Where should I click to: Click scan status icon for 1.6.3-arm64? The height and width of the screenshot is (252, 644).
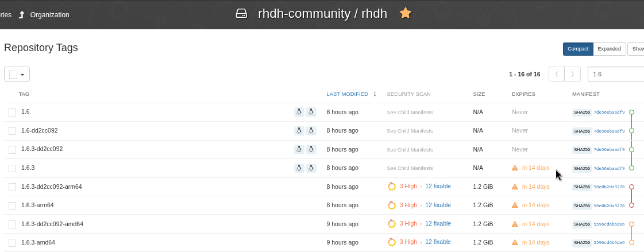(x=392, y=206)
